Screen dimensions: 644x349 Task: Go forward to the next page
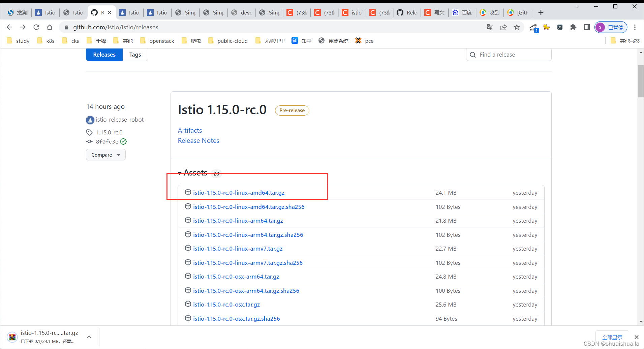(23, 27)
